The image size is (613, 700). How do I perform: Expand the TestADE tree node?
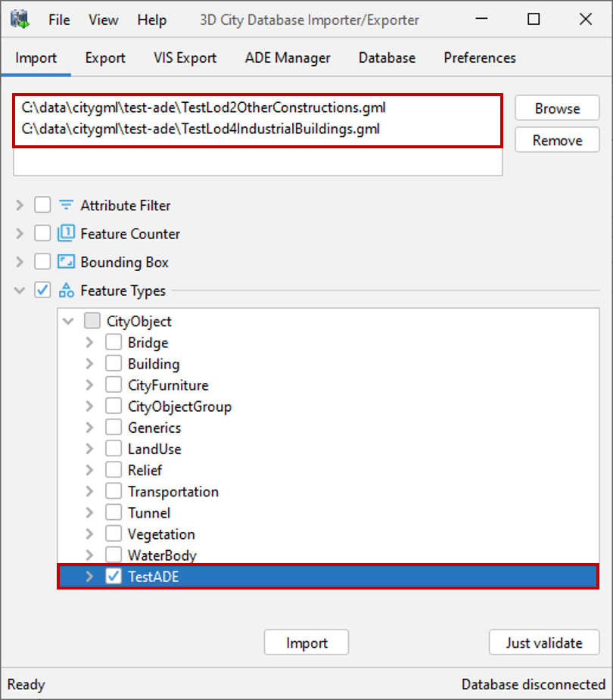pyautogui.click(x=89, y=576)
